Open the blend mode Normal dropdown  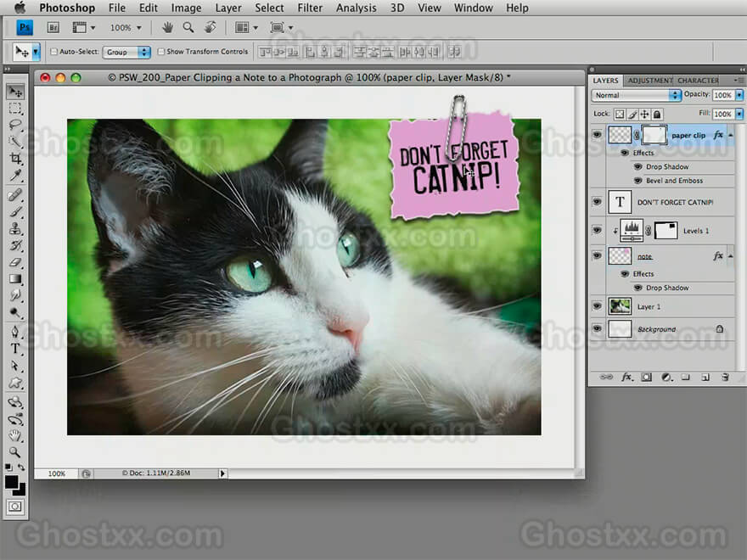(636, 95)
